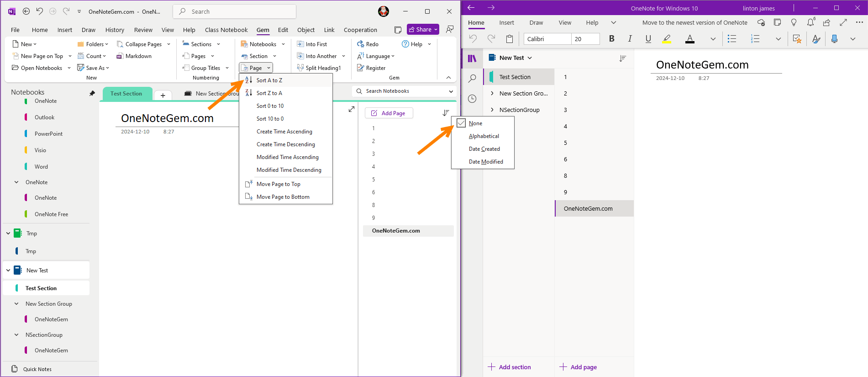Open the Folders dropdown
Screen dimensions: 868x377
coord(93,44)
